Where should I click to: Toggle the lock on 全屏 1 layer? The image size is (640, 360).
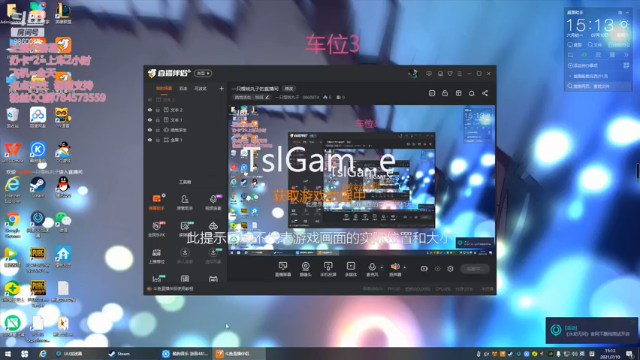click(158, 140)
